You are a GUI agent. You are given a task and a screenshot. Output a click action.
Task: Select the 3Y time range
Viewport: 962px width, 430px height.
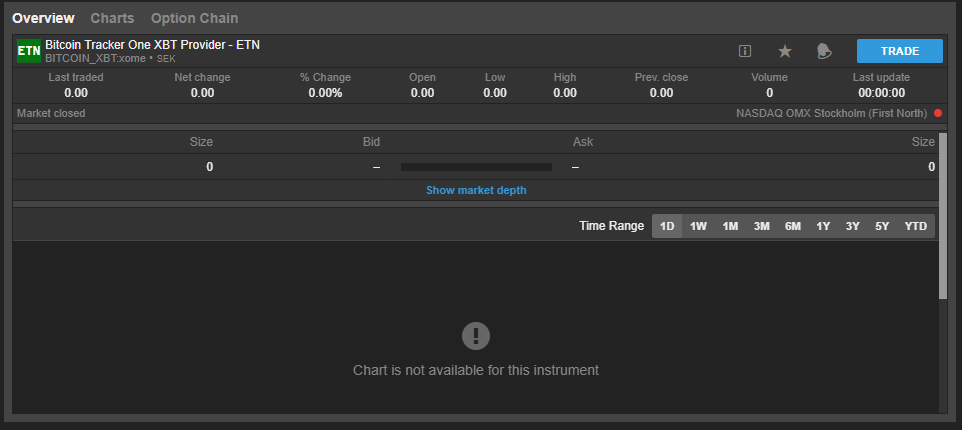852,226
